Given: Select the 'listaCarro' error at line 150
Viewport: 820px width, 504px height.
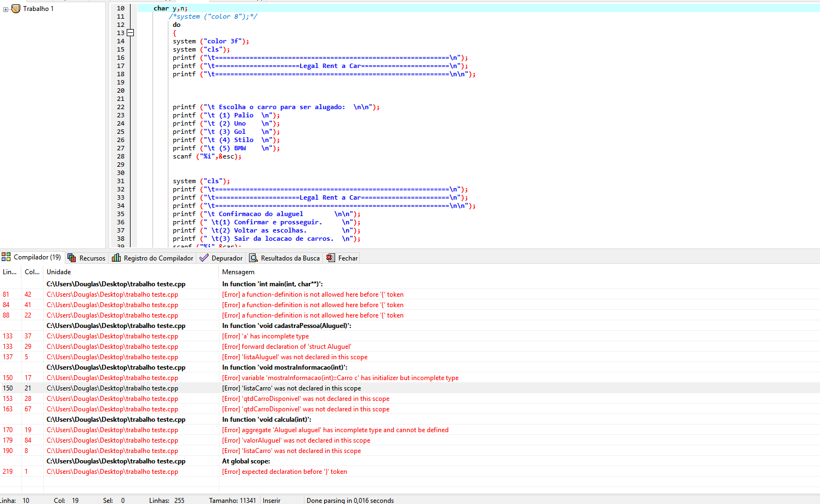Looking at the screenshot, I should coord(410,388).
